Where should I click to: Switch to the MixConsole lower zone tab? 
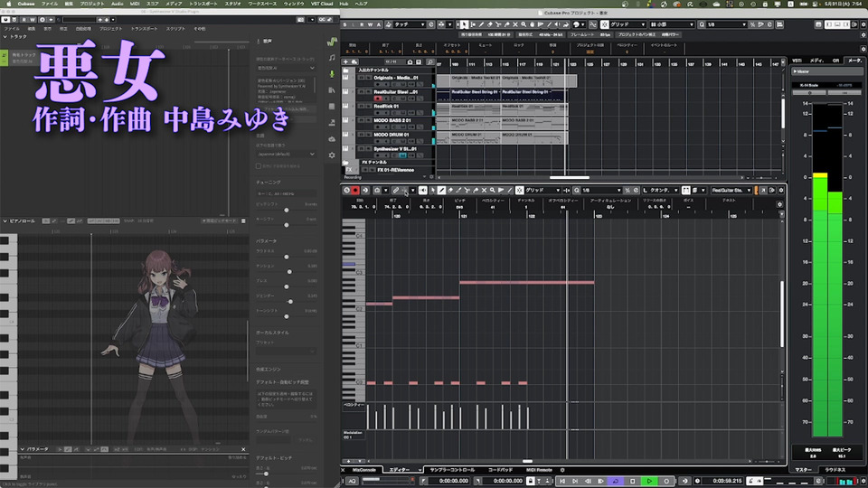(x=364, y=470)
